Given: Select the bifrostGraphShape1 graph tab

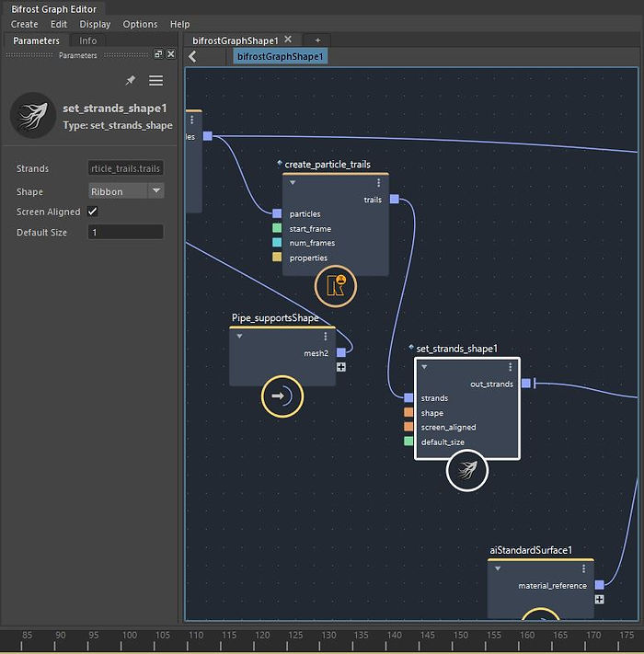Looking at the screenshot, I should coord(235,40).
